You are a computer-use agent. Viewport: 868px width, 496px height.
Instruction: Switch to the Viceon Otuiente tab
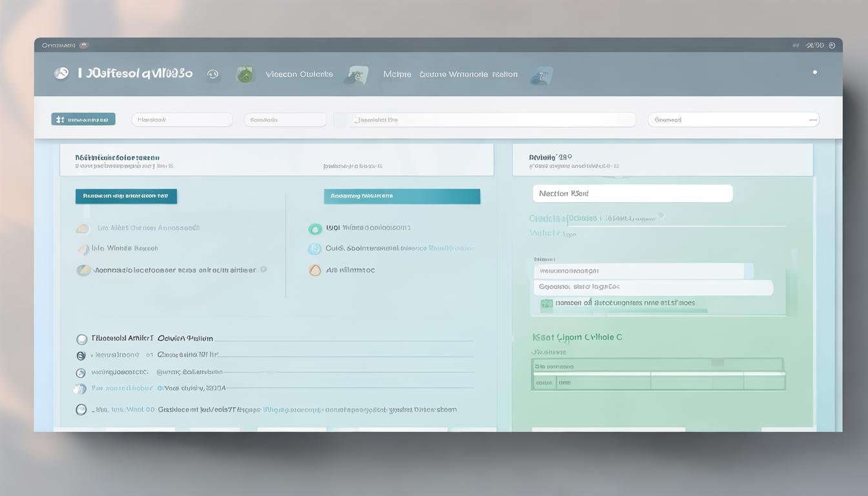coord(299,74)
